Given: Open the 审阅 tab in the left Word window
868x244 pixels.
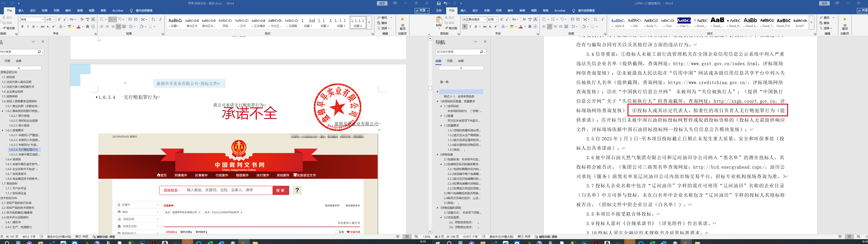Looking at the screenshot, I should [x=80, y=10].
